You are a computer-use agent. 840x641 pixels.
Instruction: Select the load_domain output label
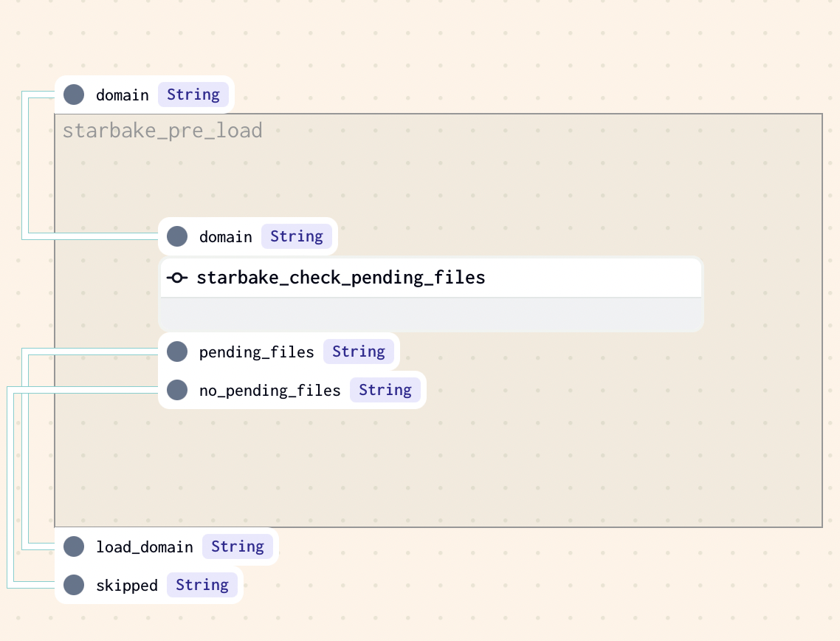coord(145,546)
